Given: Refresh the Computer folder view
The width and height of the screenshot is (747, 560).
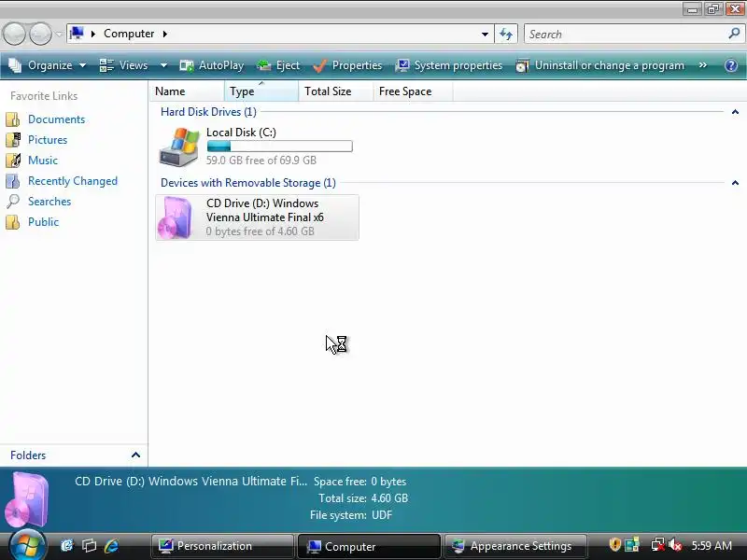Looking at the screenshot, I should (x=506, y=34).
